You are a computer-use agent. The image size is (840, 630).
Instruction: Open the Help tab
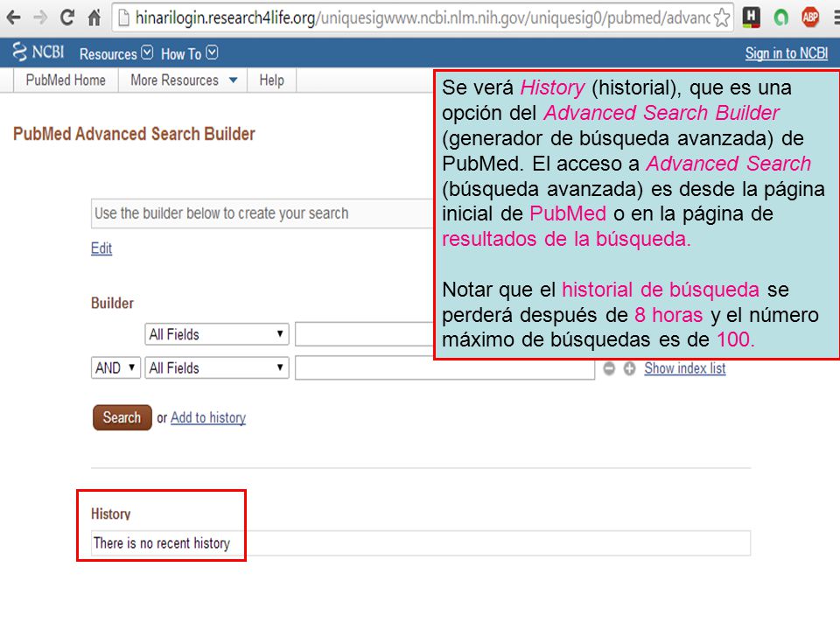click(x=271, y=80)
